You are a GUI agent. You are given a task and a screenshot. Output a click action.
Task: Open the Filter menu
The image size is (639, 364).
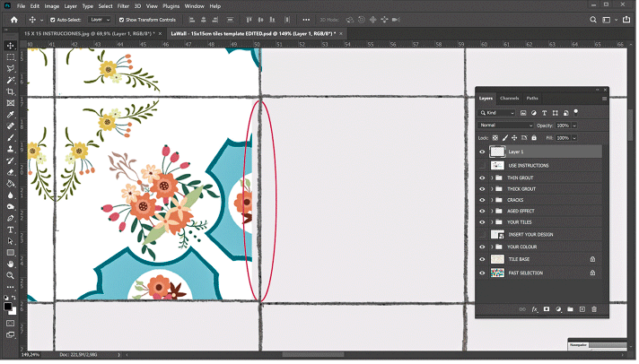tap(123, 5)
